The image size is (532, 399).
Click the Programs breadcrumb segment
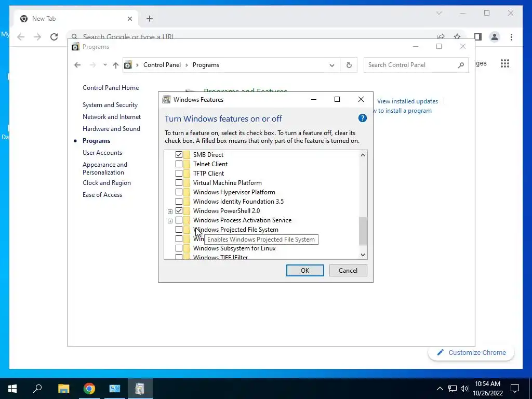[x=206, y=65]
